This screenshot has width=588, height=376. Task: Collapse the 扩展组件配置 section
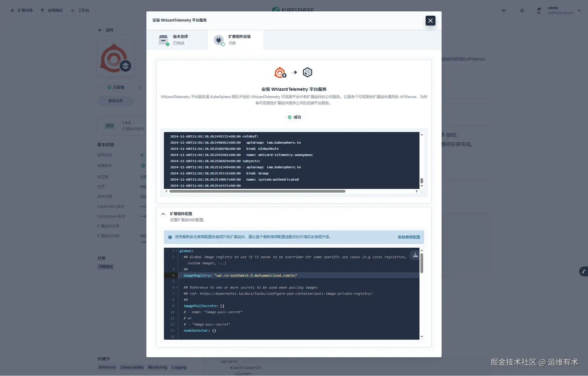coord(163,214)
